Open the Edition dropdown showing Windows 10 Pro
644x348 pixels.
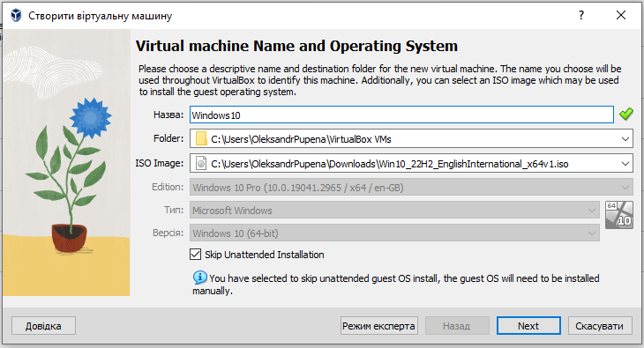(x=411, y=188)
